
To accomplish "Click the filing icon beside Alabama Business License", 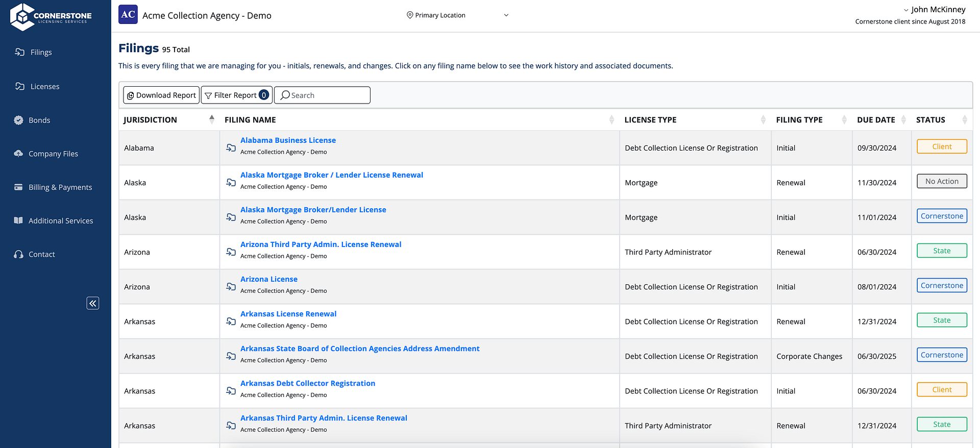I will [x=231, y=147].
